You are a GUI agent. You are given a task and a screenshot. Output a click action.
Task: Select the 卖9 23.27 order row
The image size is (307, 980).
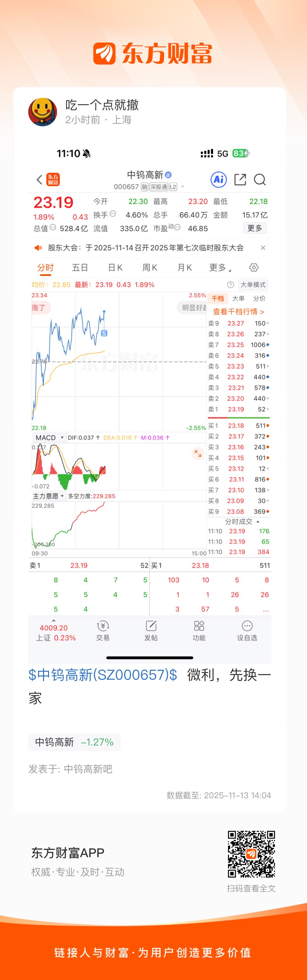239,323
